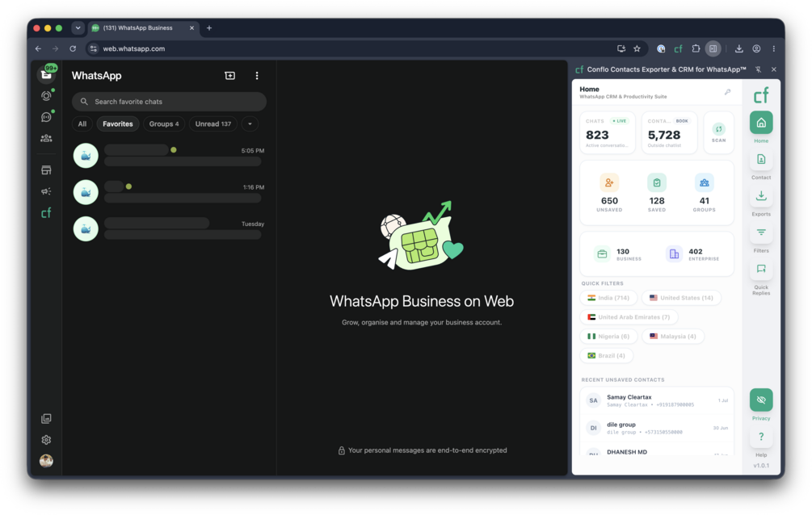
Task: Open the chat from Tuesday
Action: pos(169,229)
